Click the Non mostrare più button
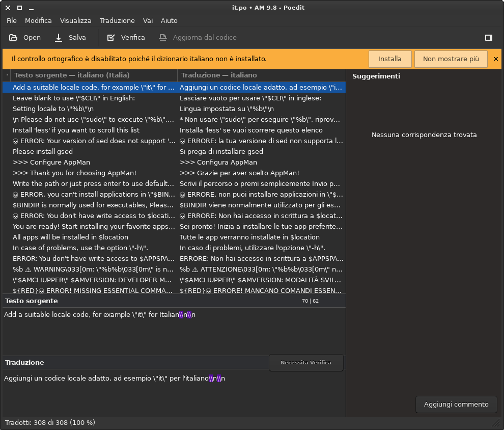The image size is (504, 430). (451, 59)
